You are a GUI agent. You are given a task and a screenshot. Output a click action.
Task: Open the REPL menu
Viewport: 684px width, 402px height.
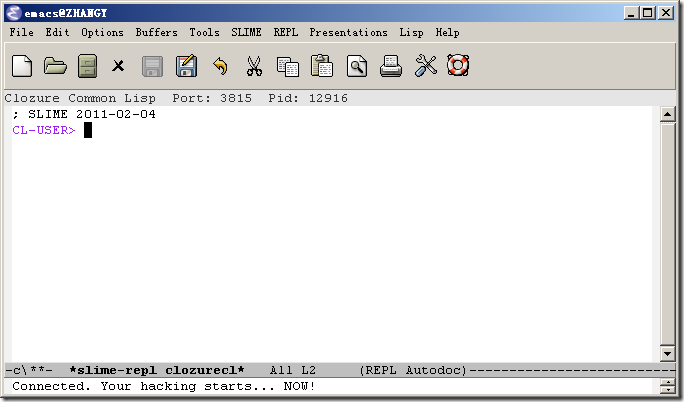(x=286, y=32)
